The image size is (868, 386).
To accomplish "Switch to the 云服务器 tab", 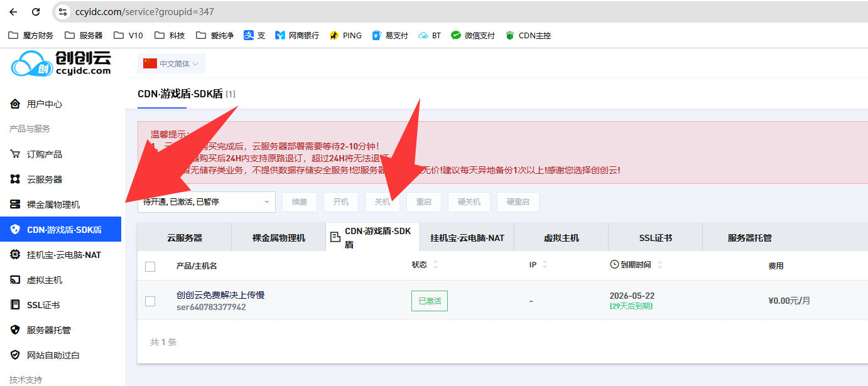I will 185,238.
